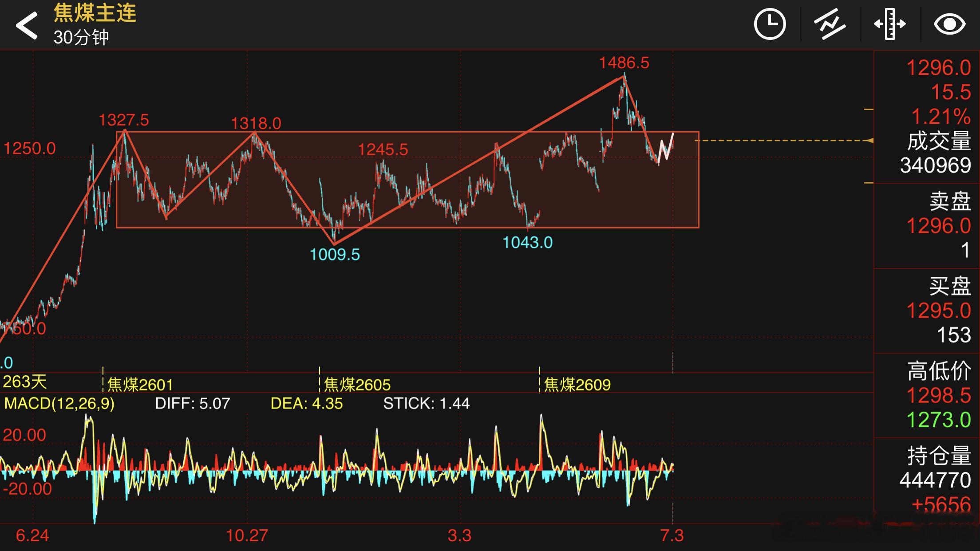Open the 焦煤主连 contract title
The width and height of the screenshot is (980, 551).
point(95,12)
